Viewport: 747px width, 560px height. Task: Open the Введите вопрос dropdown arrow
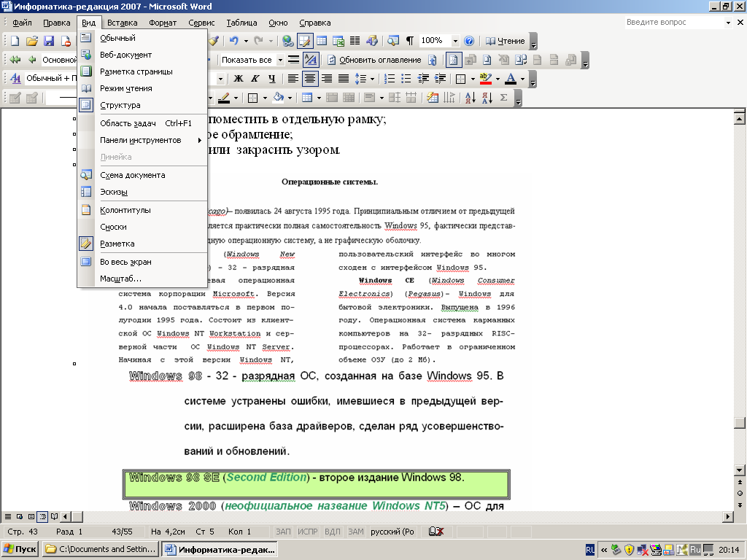[728, 23]
